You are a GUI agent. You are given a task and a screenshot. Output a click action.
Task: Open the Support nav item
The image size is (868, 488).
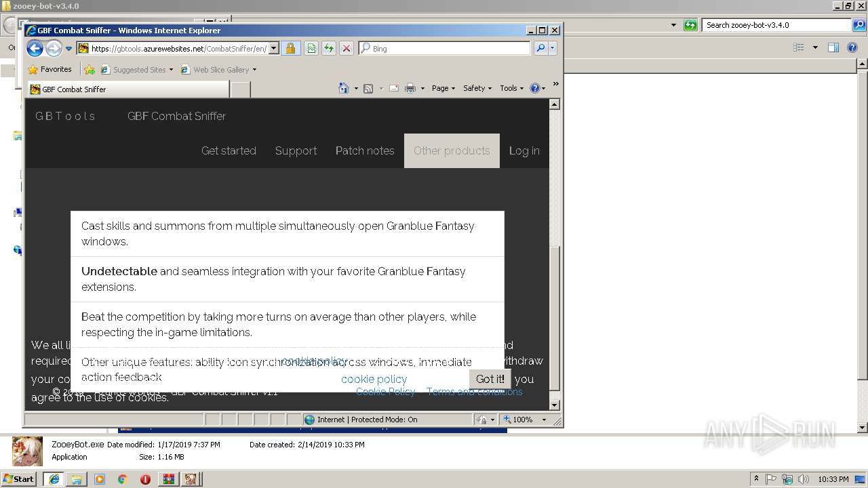tap(296, 150)
